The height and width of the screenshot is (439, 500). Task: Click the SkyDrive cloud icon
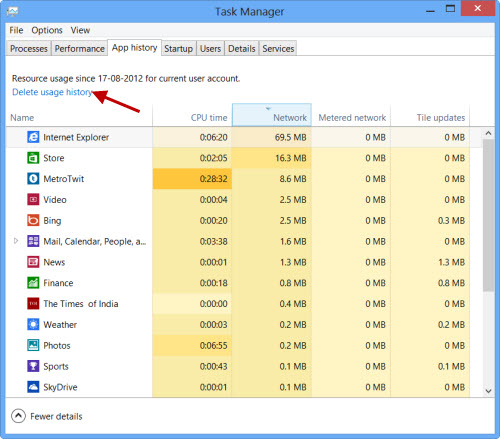pos(33,387)
